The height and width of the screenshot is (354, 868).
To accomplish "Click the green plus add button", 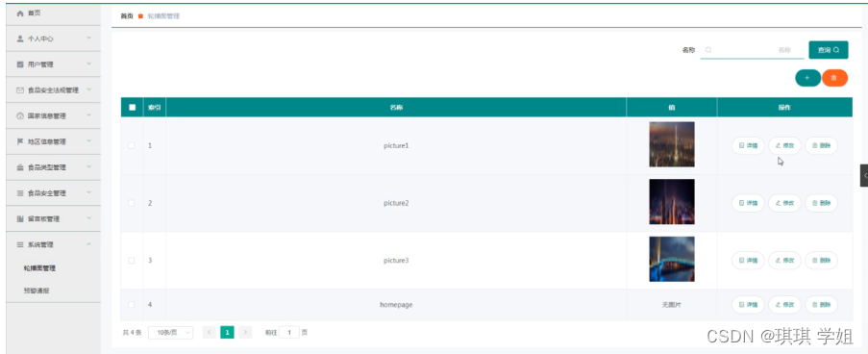I will pyautogui.click(x=807, y=78).
